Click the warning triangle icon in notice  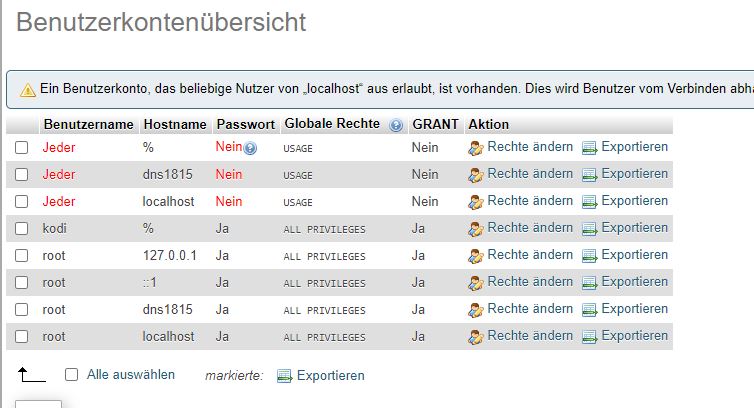[x=27, y=90]
